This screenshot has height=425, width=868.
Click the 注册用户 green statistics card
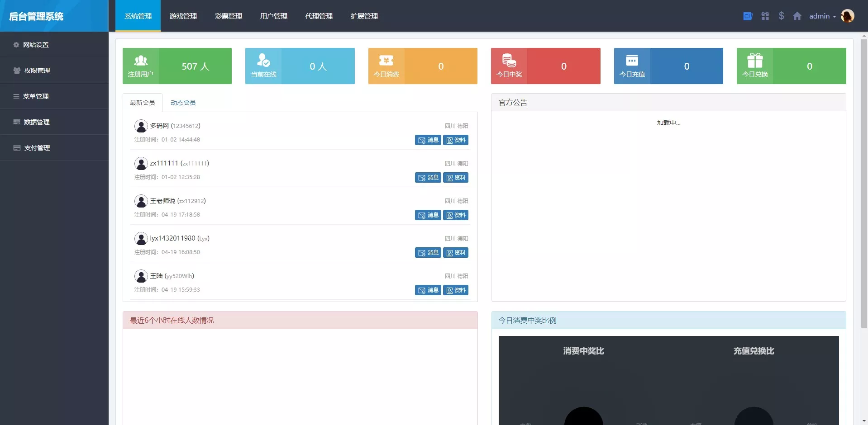pyautogui.click(x=177, y=66)
